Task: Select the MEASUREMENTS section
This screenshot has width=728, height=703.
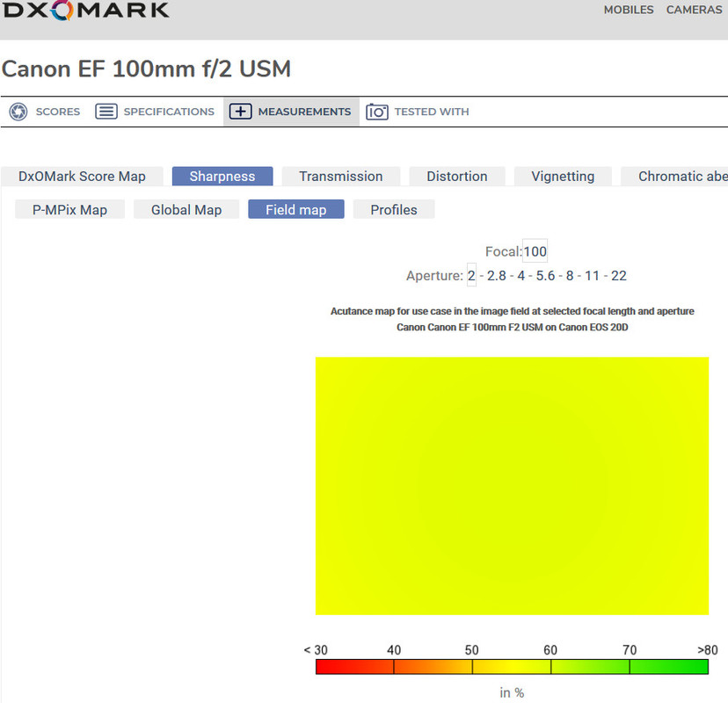Action: click(304, 112)
